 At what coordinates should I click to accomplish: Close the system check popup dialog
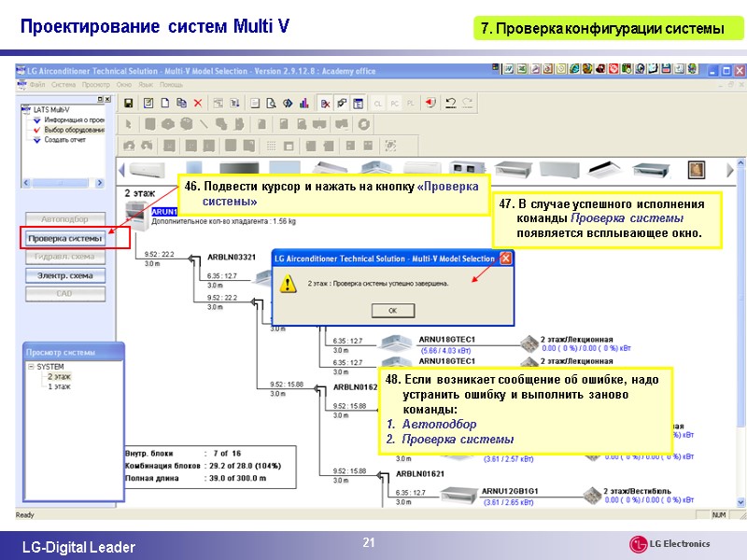pyautogui.click(x=505, y=259)
